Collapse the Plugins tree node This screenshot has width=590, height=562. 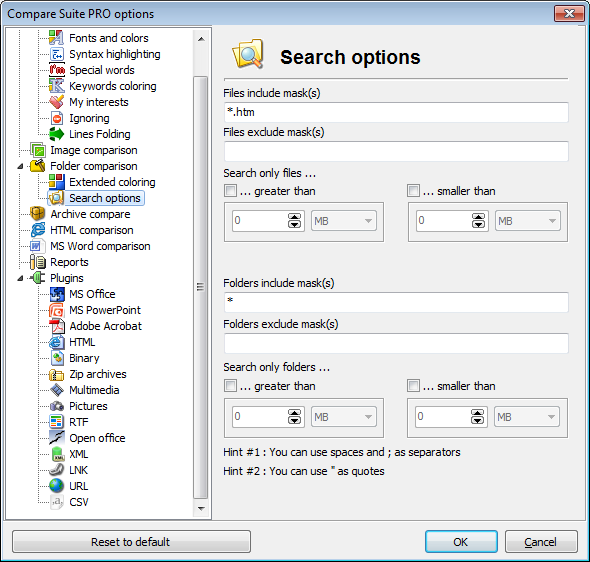click(x=20, y=278)
